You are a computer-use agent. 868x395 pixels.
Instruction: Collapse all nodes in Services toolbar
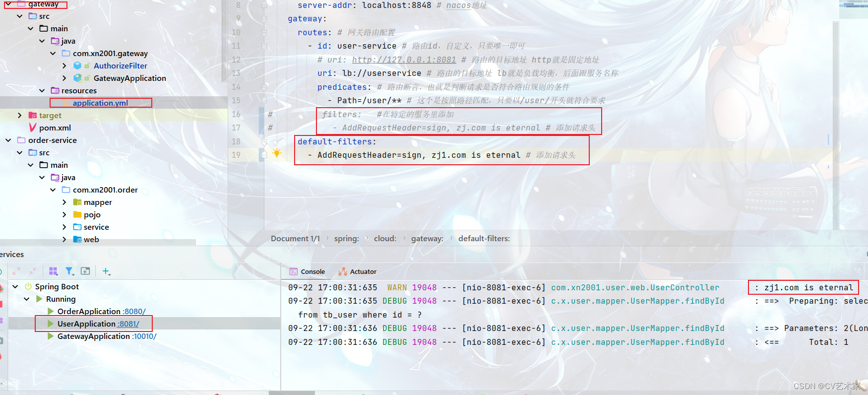point(33,271)
